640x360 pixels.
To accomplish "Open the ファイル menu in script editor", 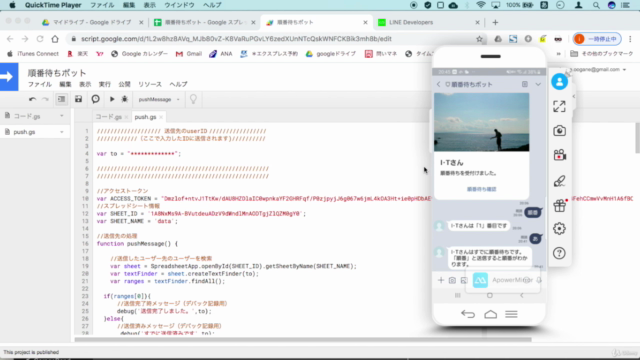I will [x=40, y=84].
